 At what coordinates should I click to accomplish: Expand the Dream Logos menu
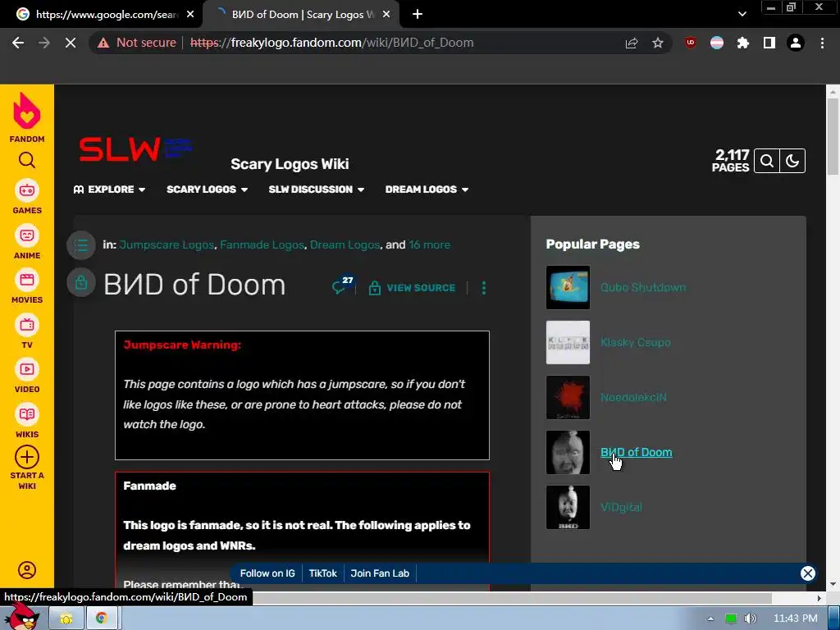tap(427, 189)
